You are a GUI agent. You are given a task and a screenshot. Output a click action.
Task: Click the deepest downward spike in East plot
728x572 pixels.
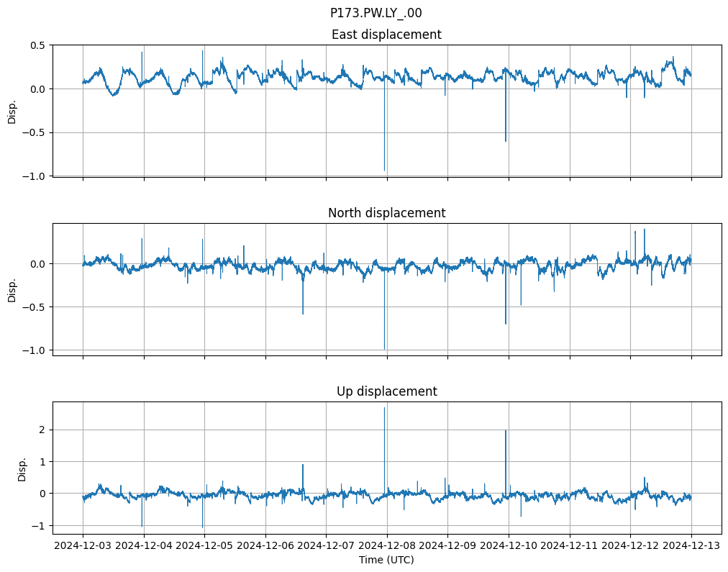[384, 169]
